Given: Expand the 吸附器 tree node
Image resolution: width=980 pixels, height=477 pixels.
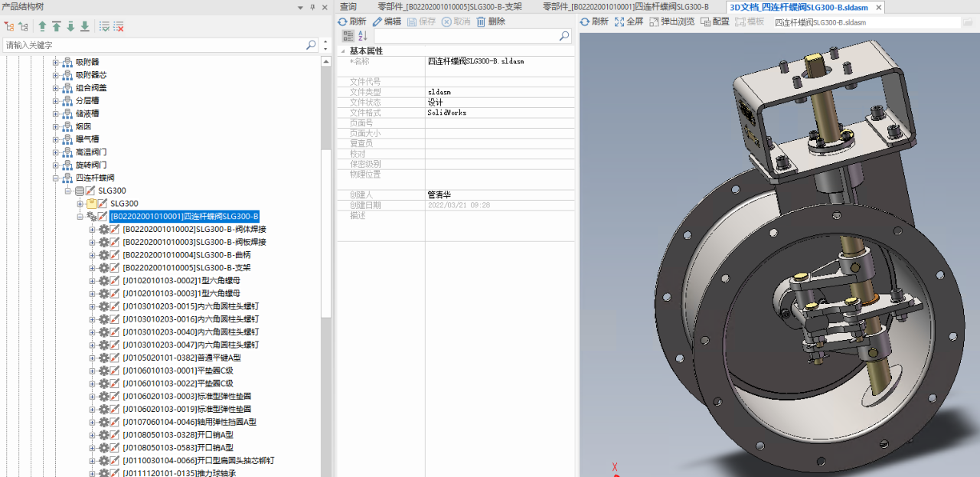Looking at the screenshot, I should coord(56,62).
